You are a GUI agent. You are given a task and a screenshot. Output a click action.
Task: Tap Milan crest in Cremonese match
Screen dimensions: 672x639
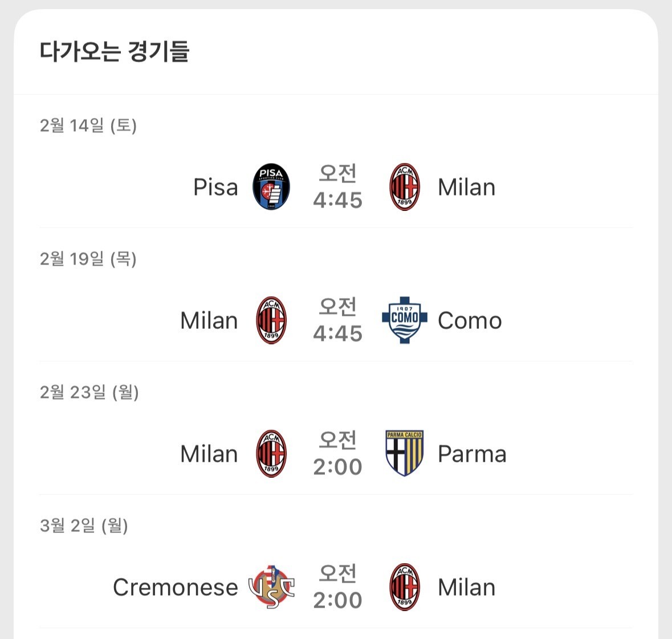coord(404,587)
